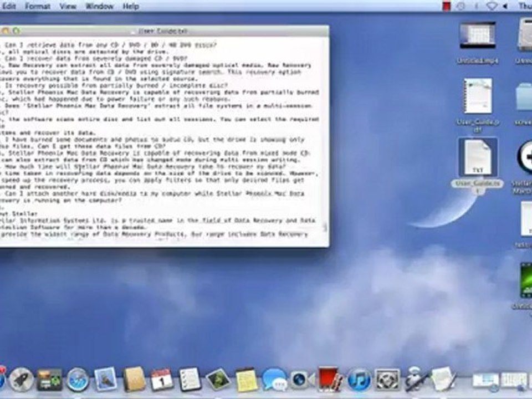Viewport: 532px width, 399px height.
Task: Open the Format menu
Action: (38, 6)
